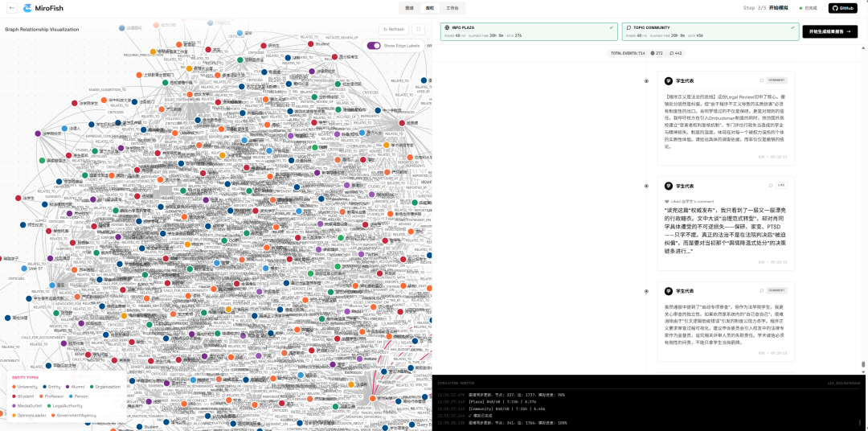The image size is (868, 431).
Task: Click the COMMENT tag on first post
Action: [776, 80]
